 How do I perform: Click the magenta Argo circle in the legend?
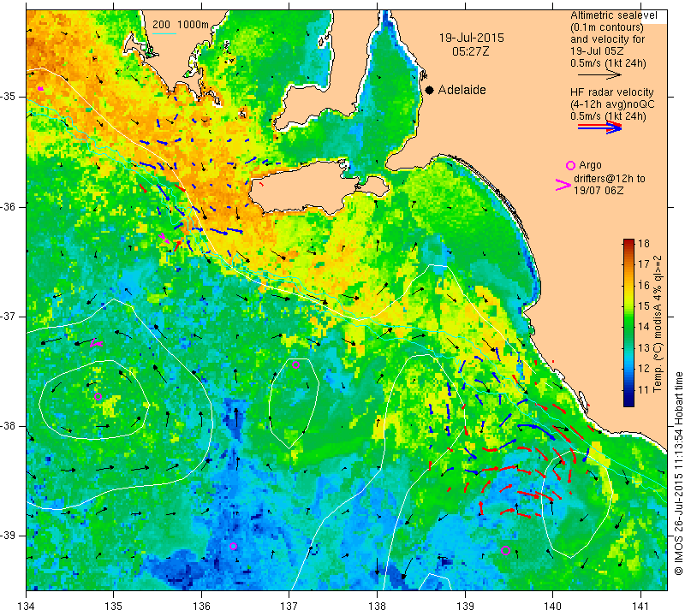pyautogui.click(x=570, y=165)
